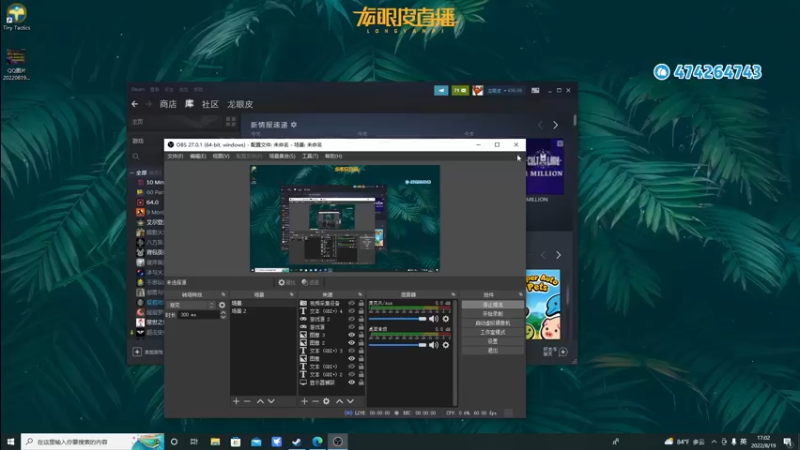
Task: Open Steam from the Windows taskbar
Action: tap(296, 441)
